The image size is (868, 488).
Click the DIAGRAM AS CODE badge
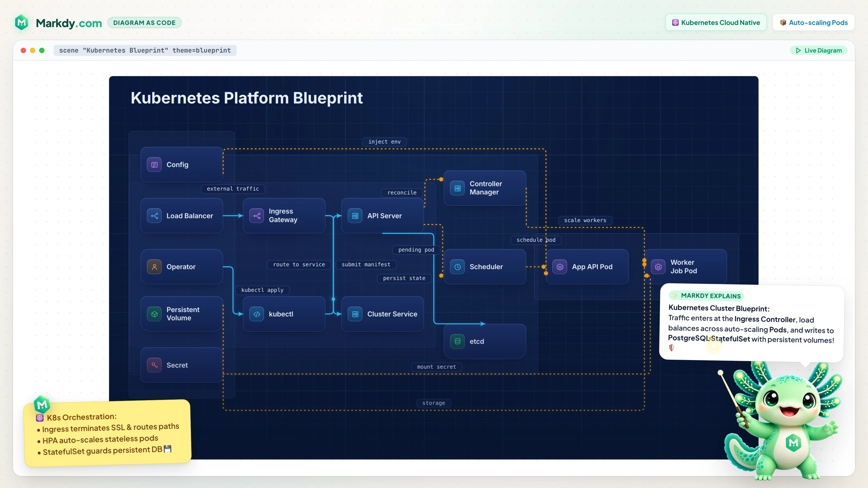pyautogui.click(x=144, y=23)
